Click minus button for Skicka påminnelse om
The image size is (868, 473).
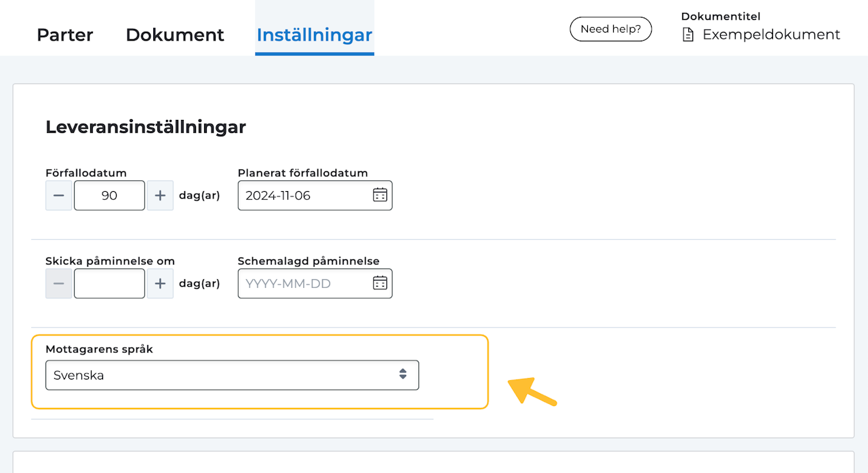coord(59,284)
